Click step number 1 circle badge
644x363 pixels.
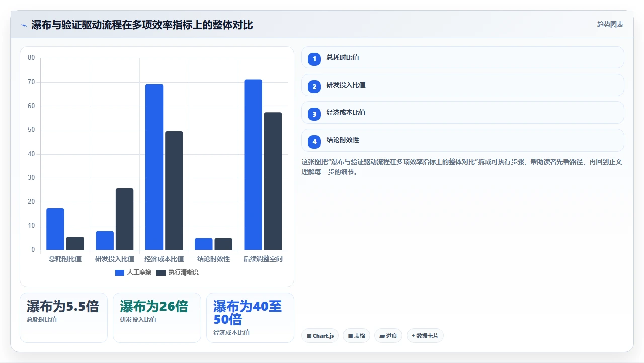click(314, 59)
